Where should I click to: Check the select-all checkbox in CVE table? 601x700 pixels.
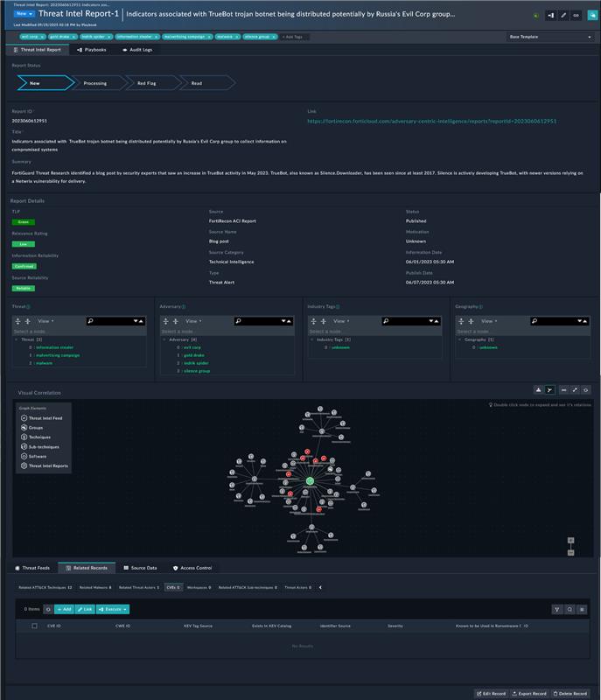(x=34, y=626)
